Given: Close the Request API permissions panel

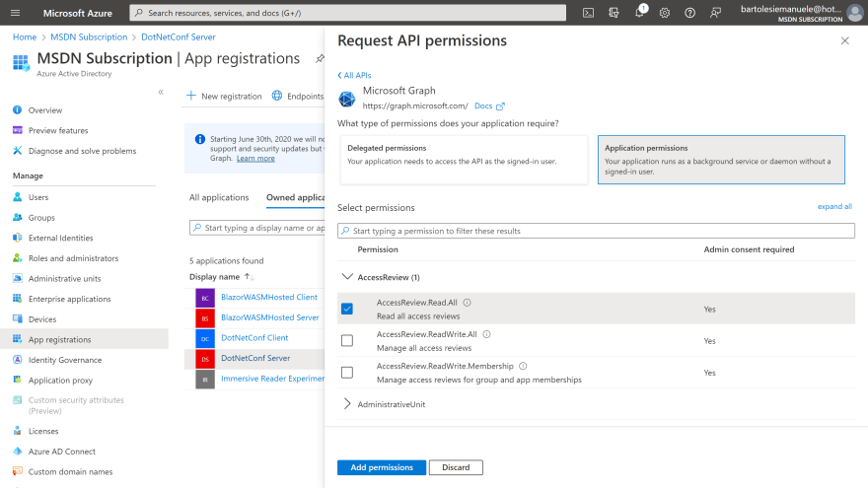Looking at the screenshot, I should coord(844,40).
